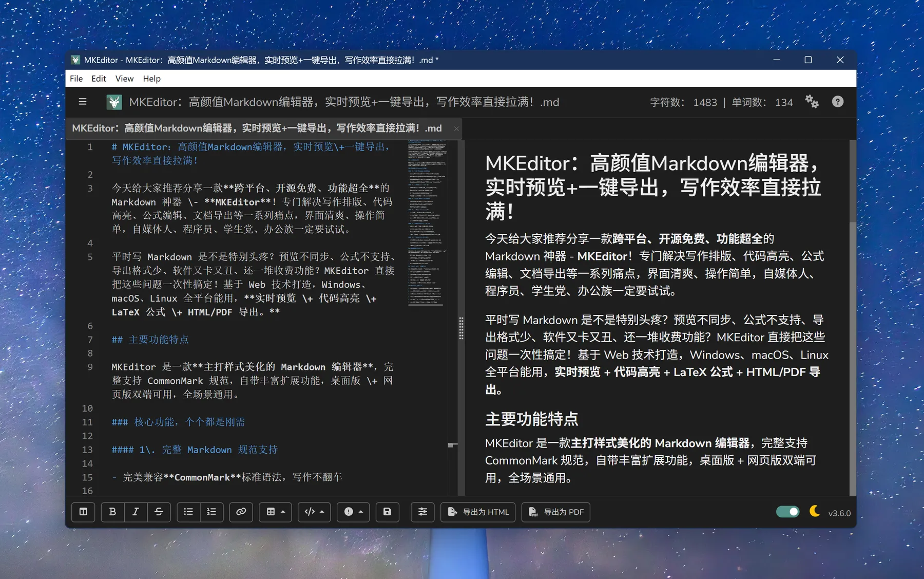Expand the table insert dropdown
This screenshot has width=924, height=579.
pyautogui.click(x=276, y=512)
